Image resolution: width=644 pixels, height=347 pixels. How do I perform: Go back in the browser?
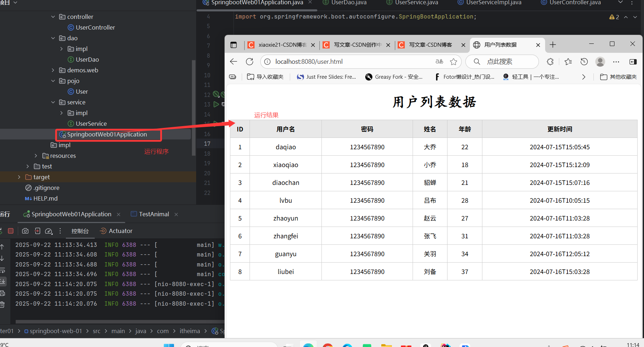[x=234, y=62]
